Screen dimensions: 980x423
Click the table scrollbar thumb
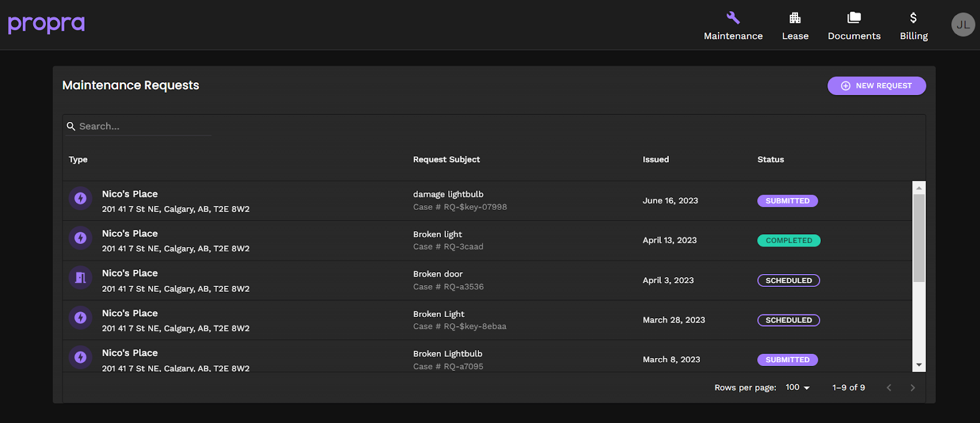[x=919, y=238]
